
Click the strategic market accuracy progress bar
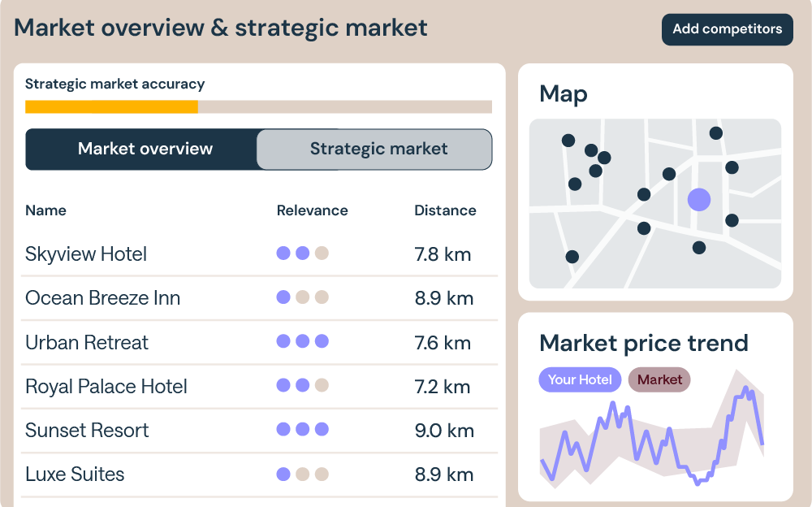click(258, 106)
